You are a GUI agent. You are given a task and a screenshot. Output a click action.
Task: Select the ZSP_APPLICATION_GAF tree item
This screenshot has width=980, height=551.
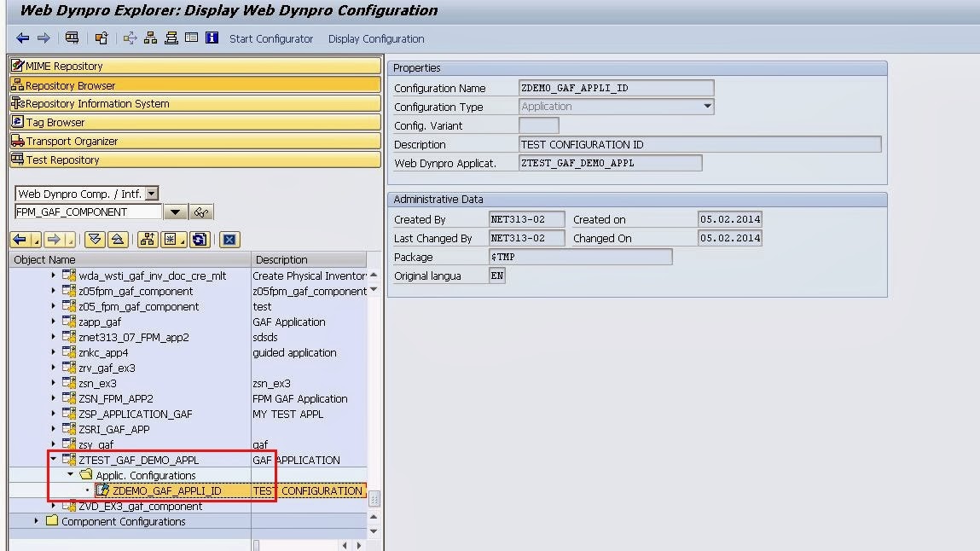click(135, 414)
